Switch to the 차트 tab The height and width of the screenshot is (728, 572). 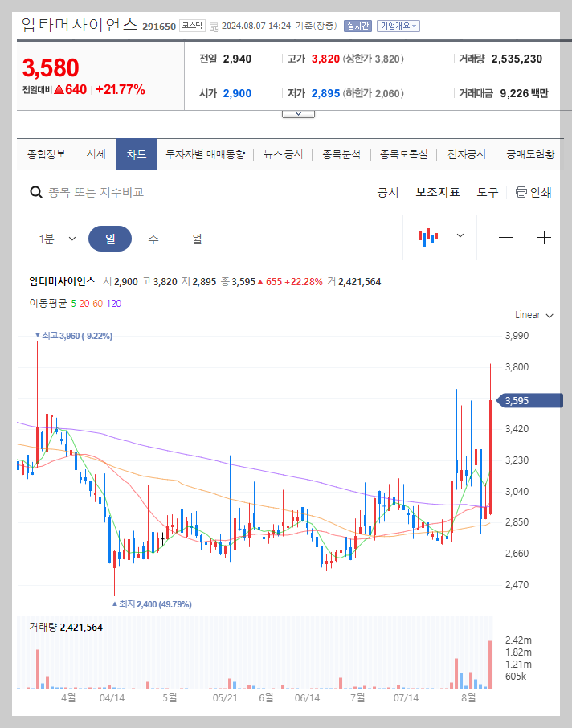click(x=136, y=154)
